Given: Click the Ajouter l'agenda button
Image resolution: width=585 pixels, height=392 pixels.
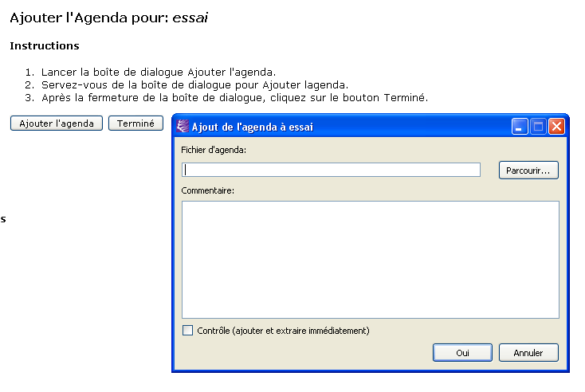Looking at the screenshot, I should (x=57, y=123).
